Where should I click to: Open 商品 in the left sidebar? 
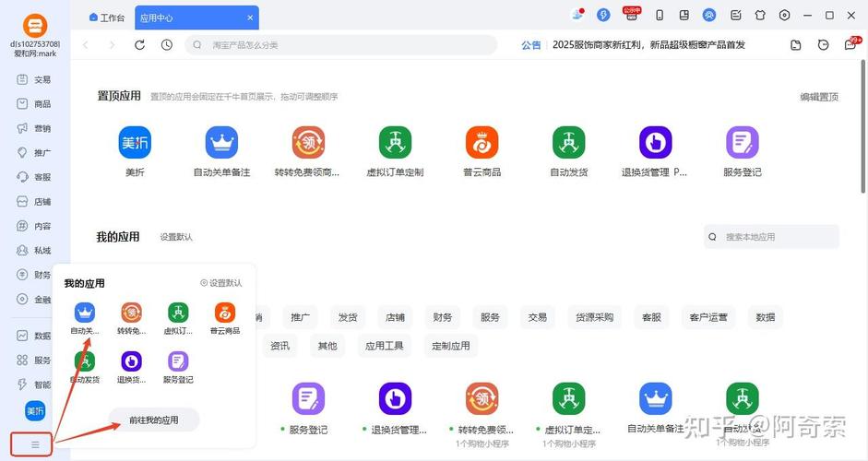[x=34, y=104]
